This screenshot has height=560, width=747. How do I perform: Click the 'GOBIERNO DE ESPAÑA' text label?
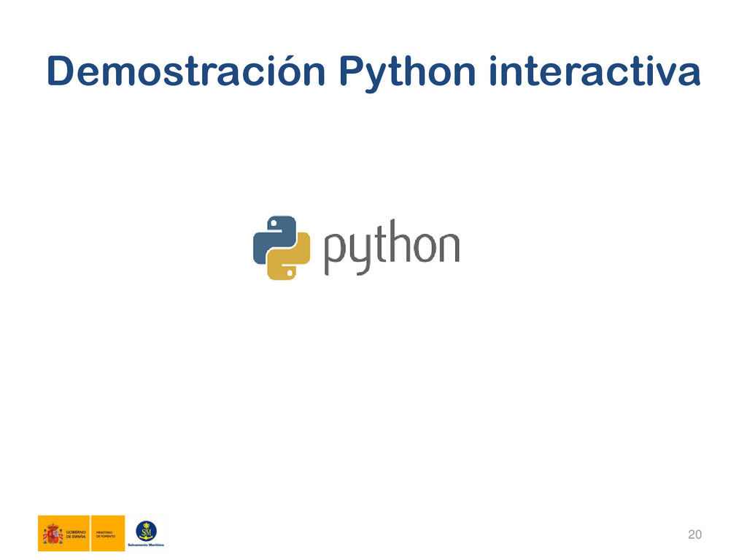(76, 534)
